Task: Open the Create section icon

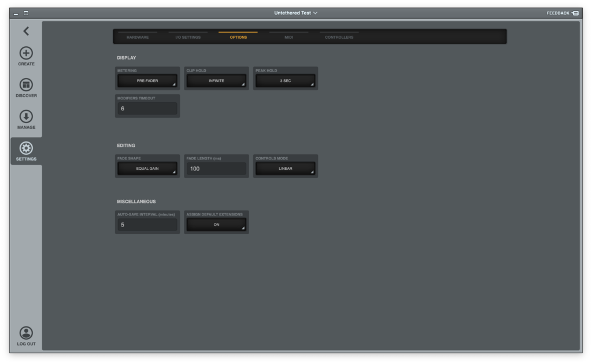Action: tap(26, 54)
